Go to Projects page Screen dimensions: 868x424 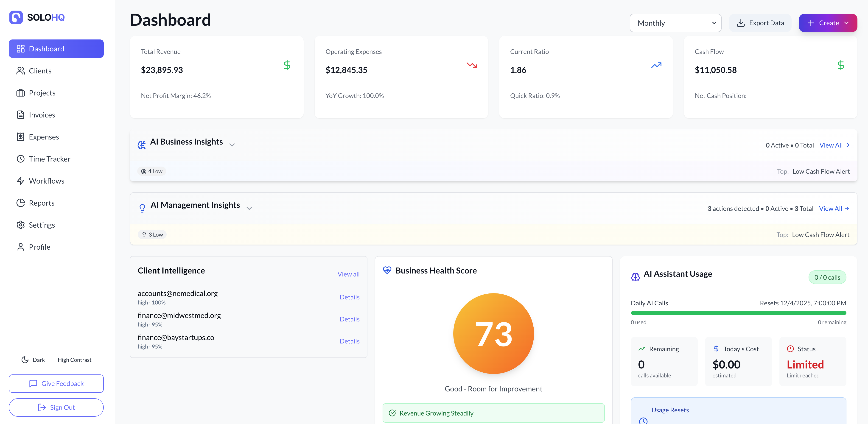point(56,93)
